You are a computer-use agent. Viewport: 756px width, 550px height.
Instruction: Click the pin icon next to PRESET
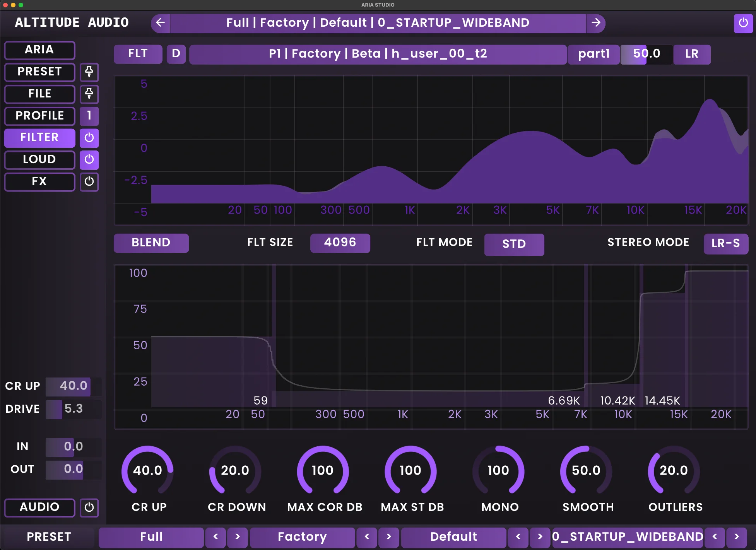point(89,72)
